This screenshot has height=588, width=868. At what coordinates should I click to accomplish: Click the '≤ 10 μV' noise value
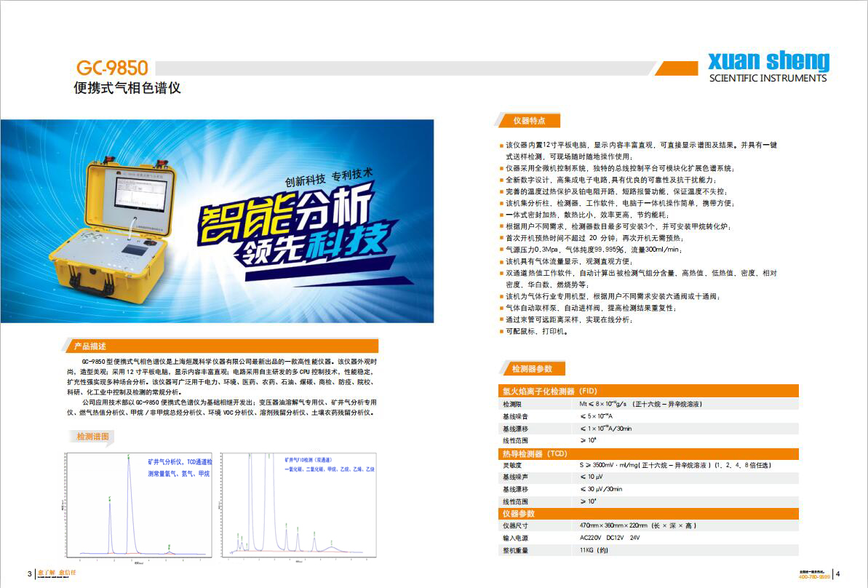592,477
